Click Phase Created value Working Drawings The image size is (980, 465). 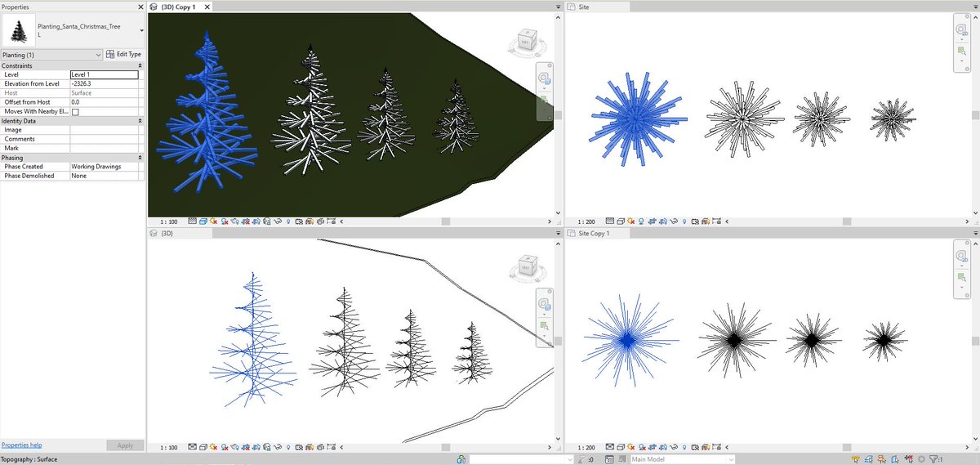(104, 167)
